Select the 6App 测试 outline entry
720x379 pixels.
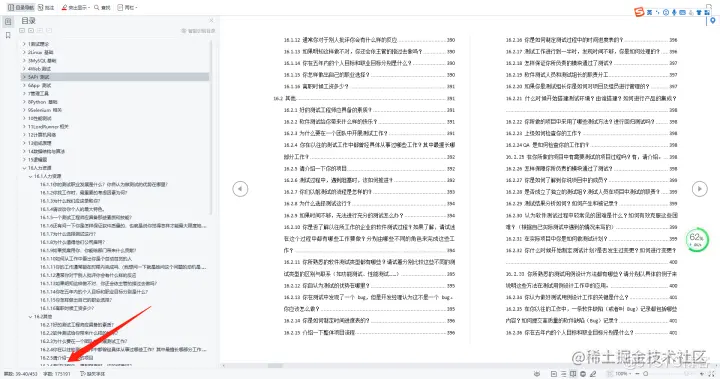[x=39, y=85]
